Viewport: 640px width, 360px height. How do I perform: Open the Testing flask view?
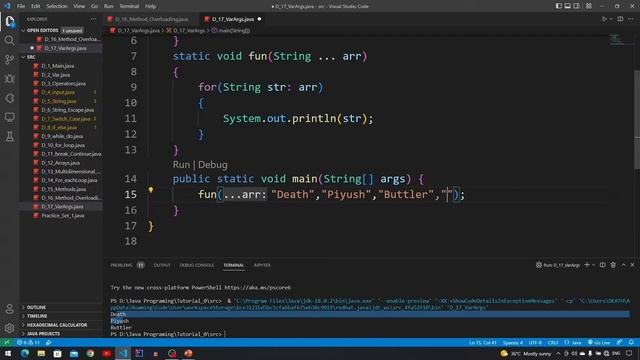coord(9,136)
